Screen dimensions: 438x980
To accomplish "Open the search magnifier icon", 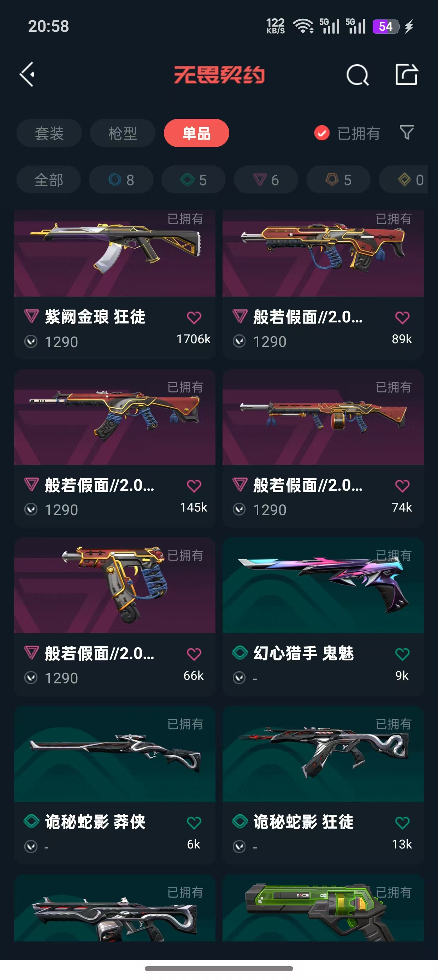I will click(357, 75).
